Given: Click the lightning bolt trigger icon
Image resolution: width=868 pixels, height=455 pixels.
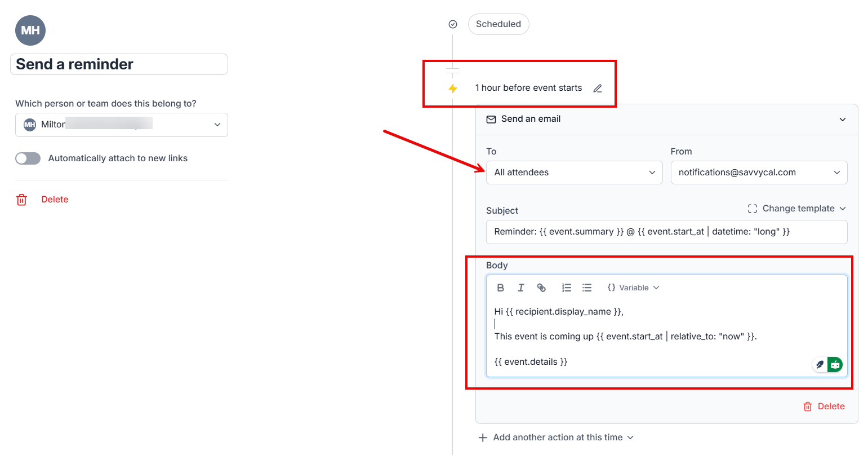Looking at the screenshot, I should click(x=452, y=88).
